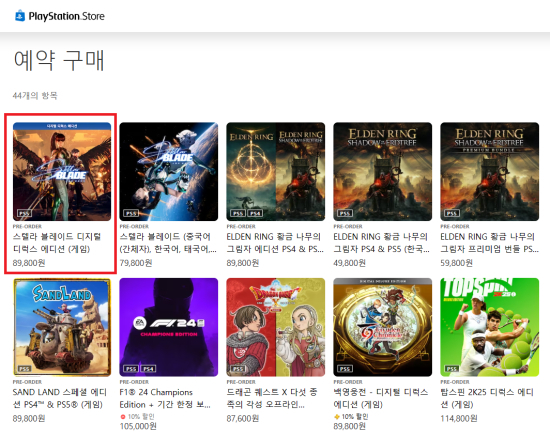The image size is (550, 438).
Task: Open the 탑스핀 2K25 디럭스 에디션 title link
Action: (x=487, y=398)
